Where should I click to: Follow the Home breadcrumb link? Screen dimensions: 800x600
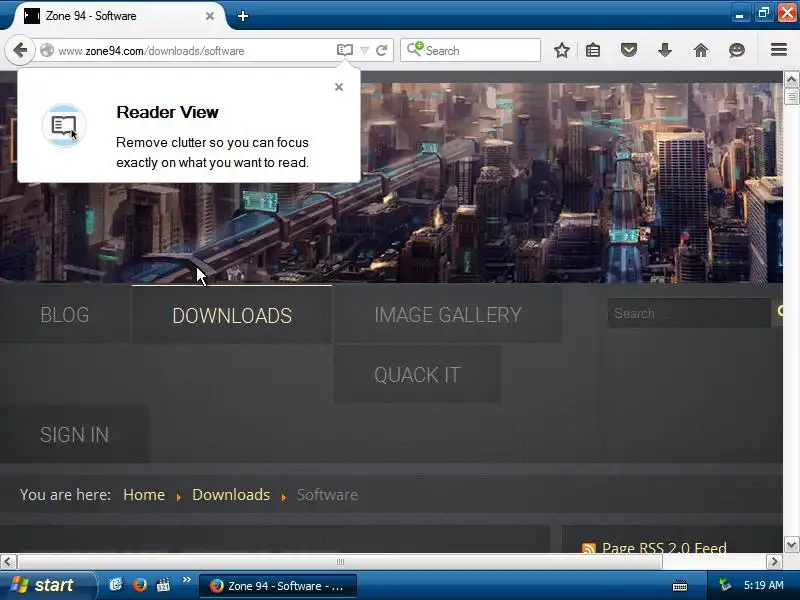(144, 494)
